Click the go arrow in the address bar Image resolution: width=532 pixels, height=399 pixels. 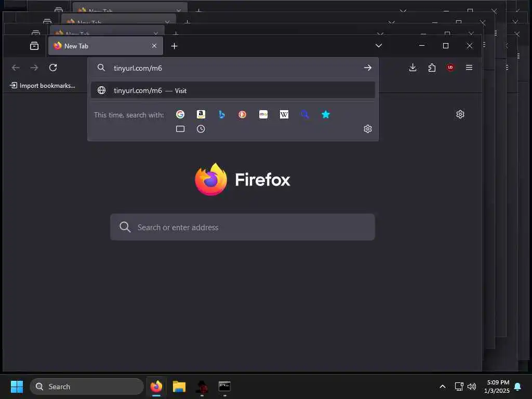[x=367, y=68]
